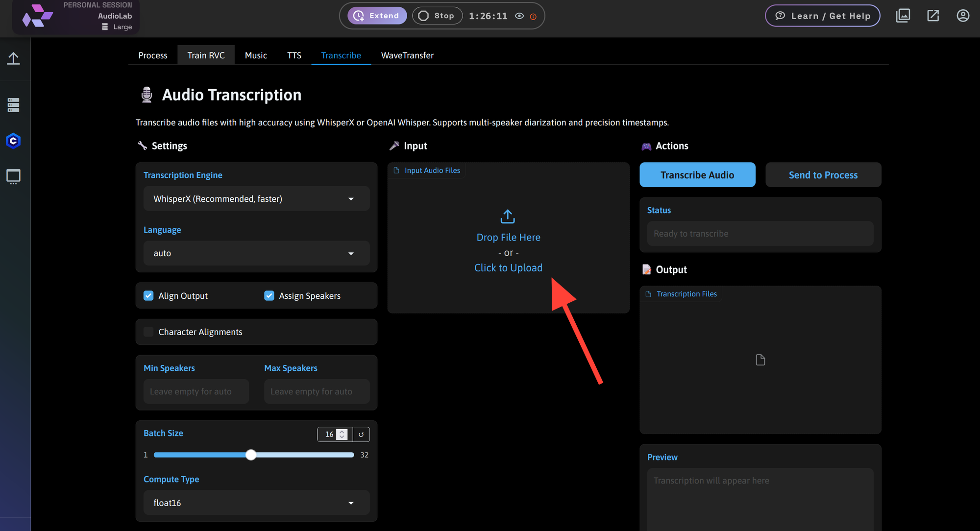Expand the Transcription Engine dropdown
Image resolution: width=980 pixels, height=531 pixels.
(256, 199)
